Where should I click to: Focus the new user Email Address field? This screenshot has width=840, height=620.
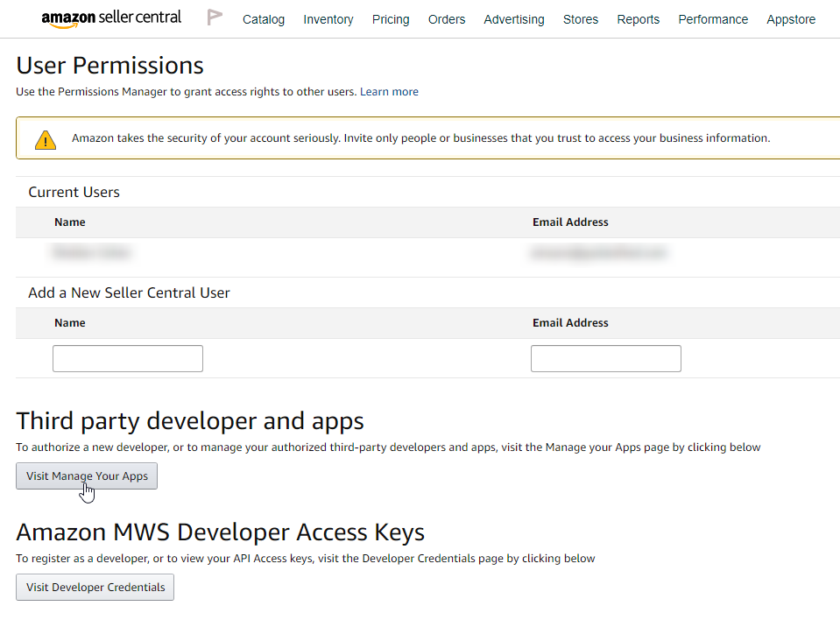point(606,358)
